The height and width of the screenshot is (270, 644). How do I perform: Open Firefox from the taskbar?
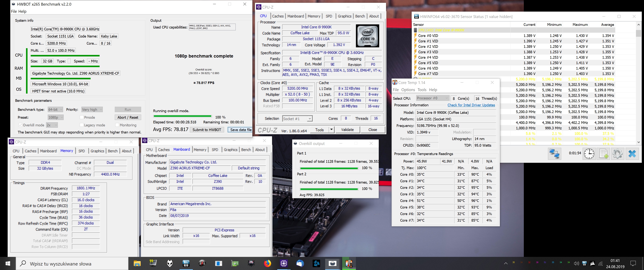pos(267,263)
